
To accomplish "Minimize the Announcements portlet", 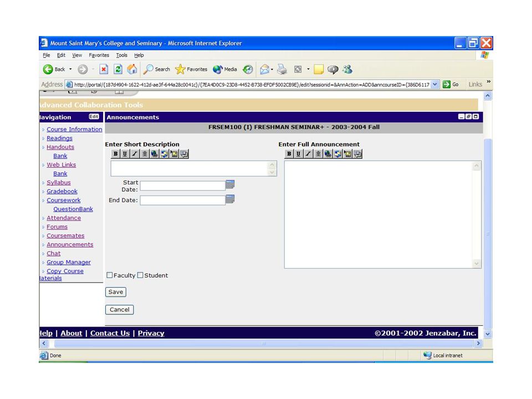I will [x=461, y=117].
